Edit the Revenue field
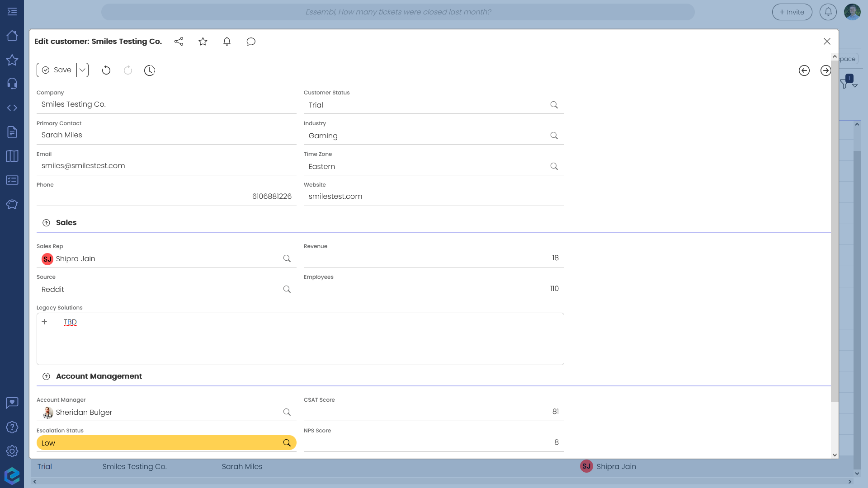The width and height of the screenshot is (868, 488). (434, 258)
